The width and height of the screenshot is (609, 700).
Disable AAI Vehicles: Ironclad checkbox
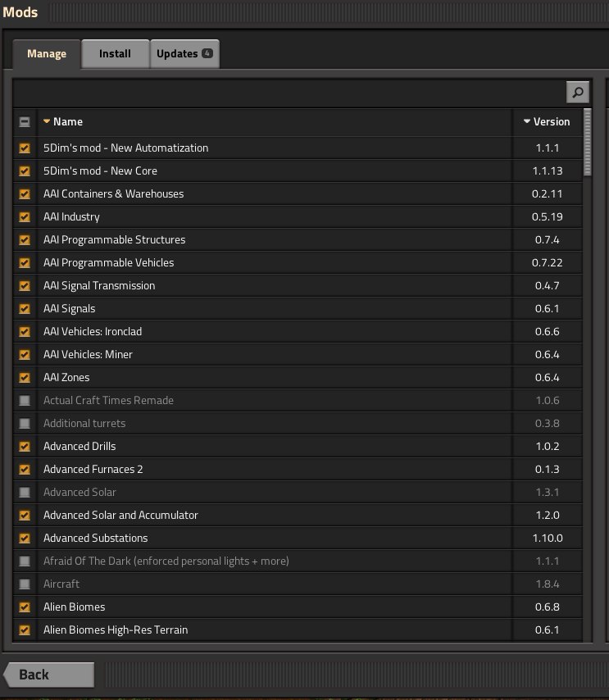pyautogui.click(x=25, y=332)
